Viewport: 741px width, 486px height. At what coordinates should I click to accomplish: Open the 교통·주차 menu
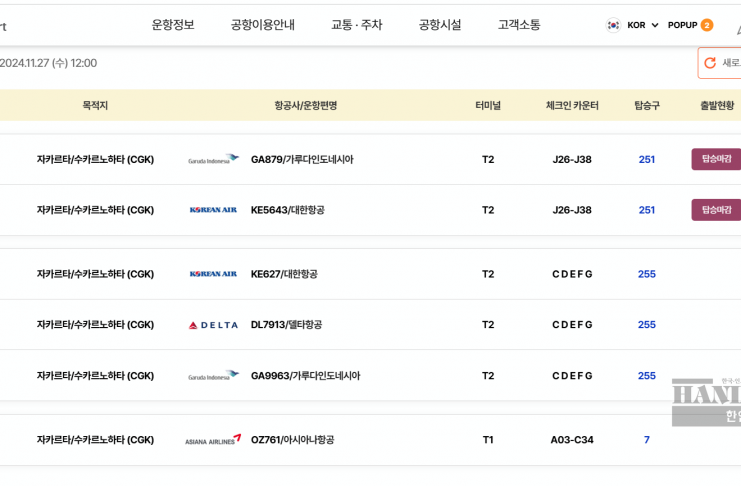356,25
